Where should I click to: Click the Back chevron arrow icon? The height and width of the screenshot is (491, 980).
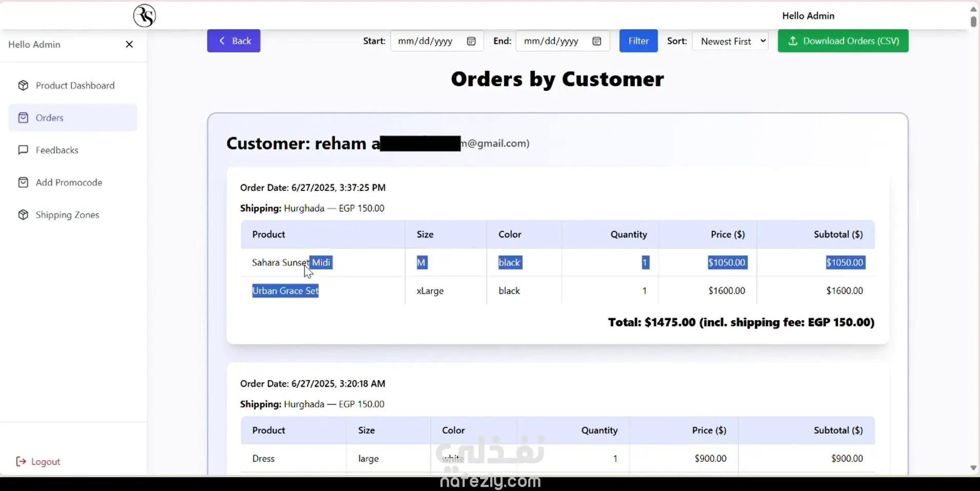[222, 41]
